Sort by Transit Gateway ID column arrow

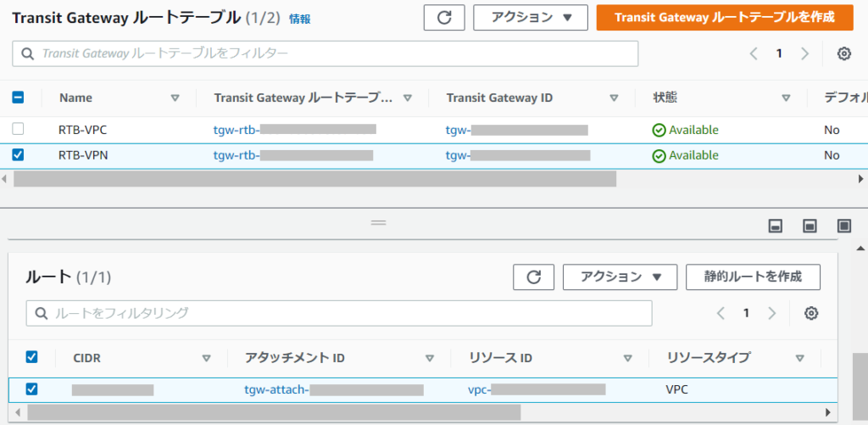(614, 98)
